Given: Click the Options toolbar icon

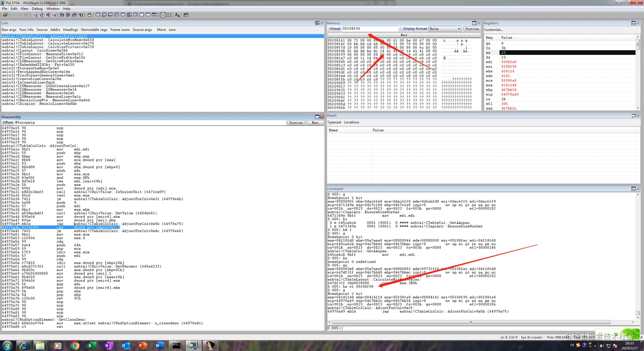Looking at the screenshot, I should coord(186,15).
